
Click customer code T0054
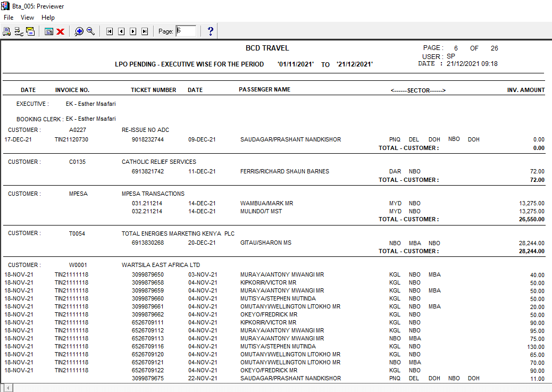pos(77,233)
